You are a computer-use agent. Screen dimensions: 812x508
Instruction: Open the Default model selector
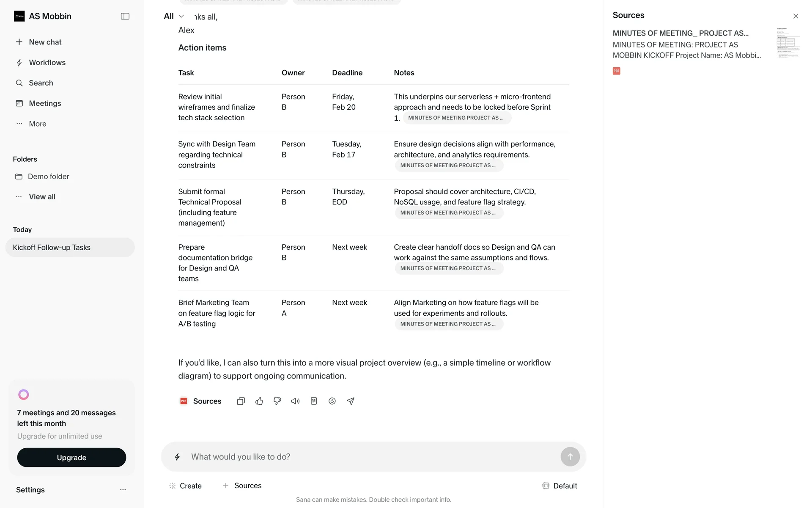(x=560, y=486)
